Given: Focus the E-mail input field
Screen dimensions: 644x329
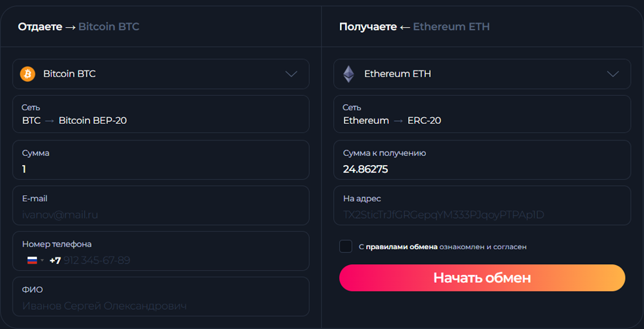Looking at the screenshot, I should pos(161,214).
